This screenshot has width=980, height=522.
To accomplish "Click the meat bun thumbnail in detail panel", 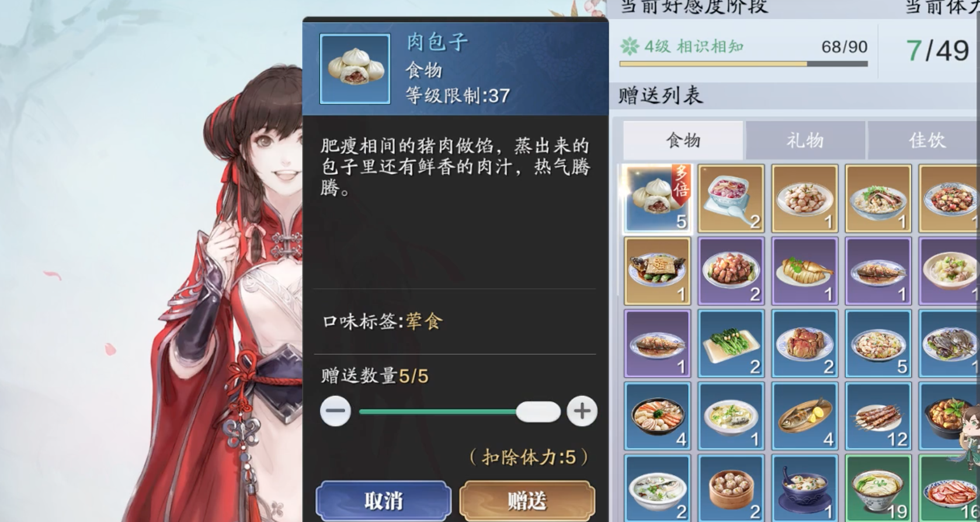I will [355, 69].
